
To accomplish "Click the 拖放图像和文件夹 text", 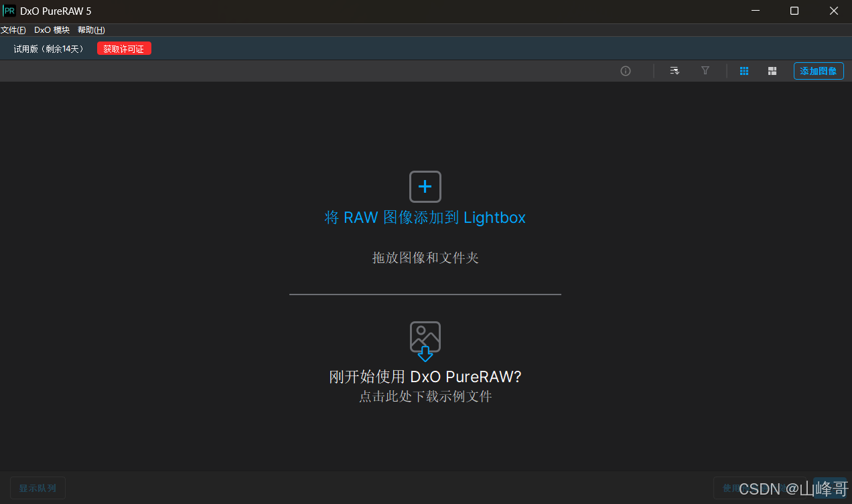I will click(x=425, y=258).
